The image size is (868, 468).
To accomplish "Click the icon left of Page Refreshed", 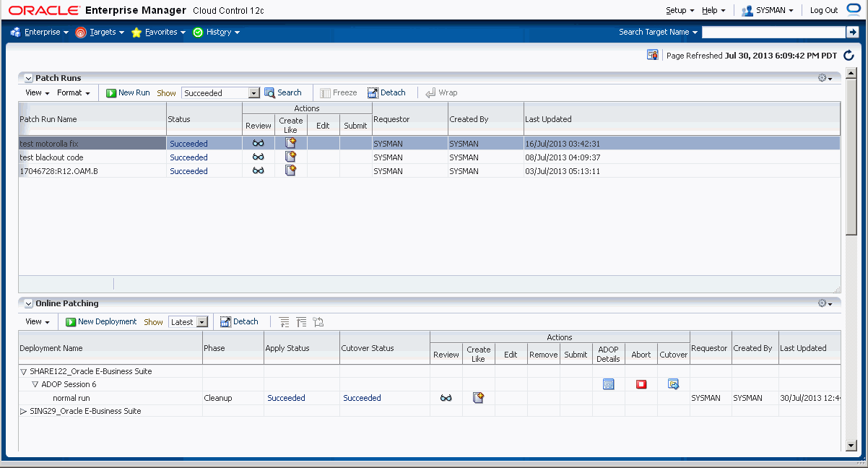I will [x=652, y=55].
